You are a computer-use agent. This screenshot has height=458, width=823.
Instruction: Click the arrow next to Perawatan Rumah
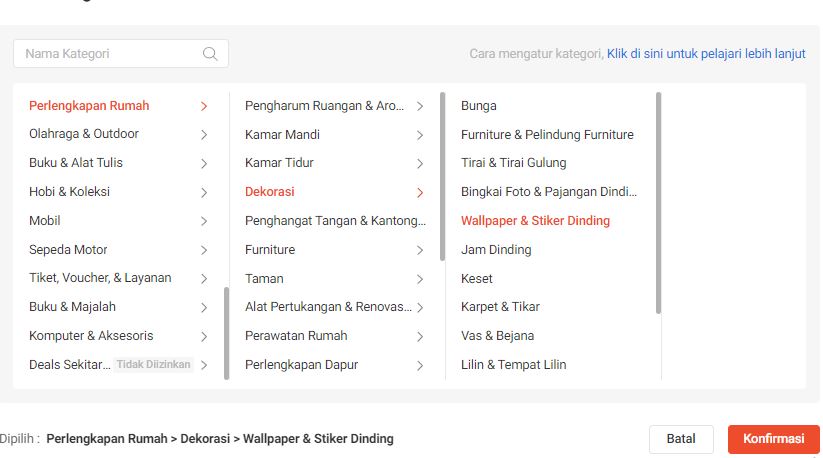point(420,336)
